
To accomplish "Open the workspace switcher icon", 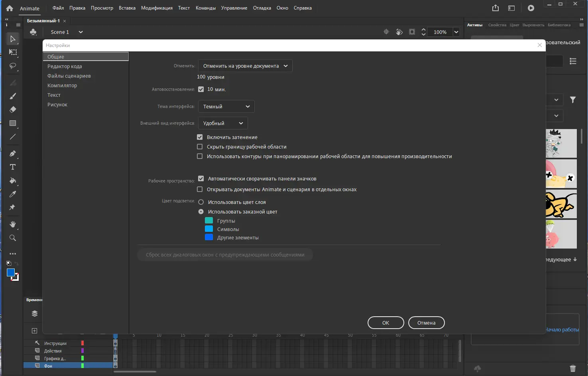I will [x=511, y=8].
